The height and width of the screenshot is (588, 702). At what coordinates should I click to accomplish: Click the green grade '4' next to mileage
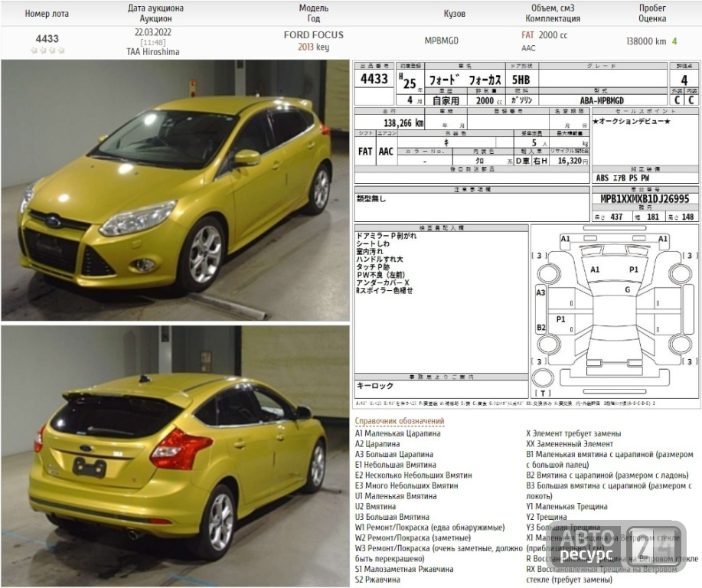coord(674,41)
